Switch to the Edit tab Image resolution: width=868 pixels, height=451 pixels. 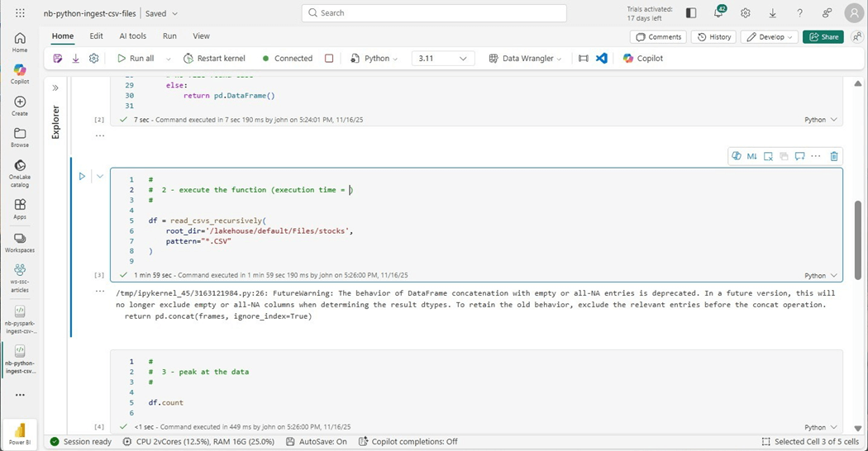click(x=97, y=36)
